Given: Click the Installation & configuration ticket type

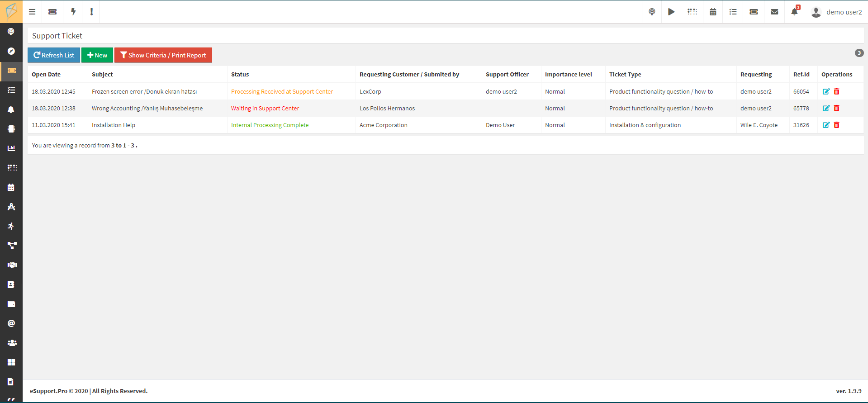Looking at the screenshot, I should (645, 125).
